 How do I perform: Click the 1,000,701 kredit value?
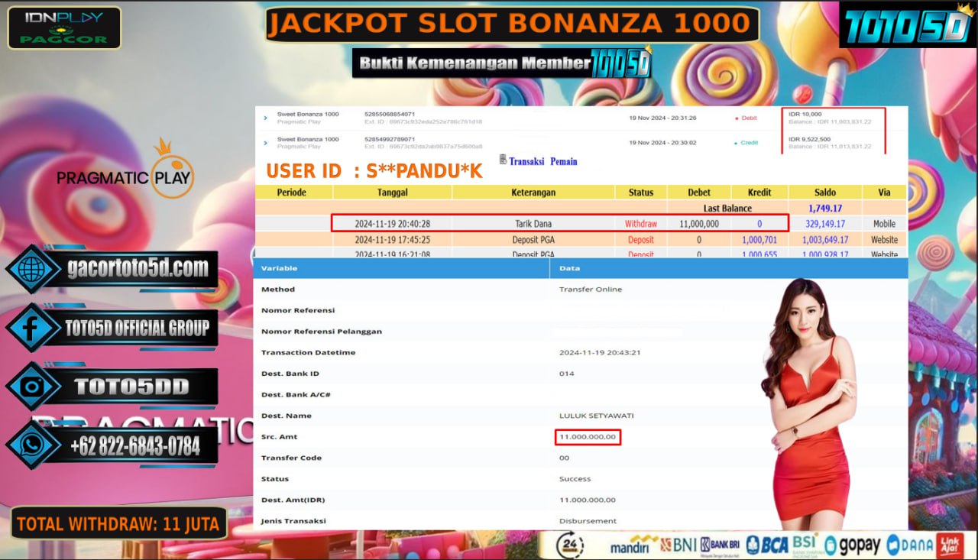759,240
